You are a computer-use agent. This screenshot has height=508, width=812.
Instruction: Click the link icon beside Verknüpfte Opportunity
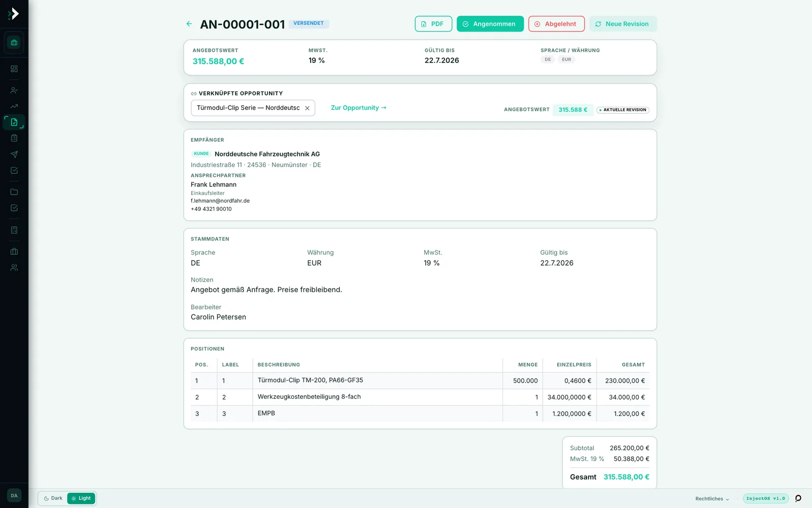[193, 93]
